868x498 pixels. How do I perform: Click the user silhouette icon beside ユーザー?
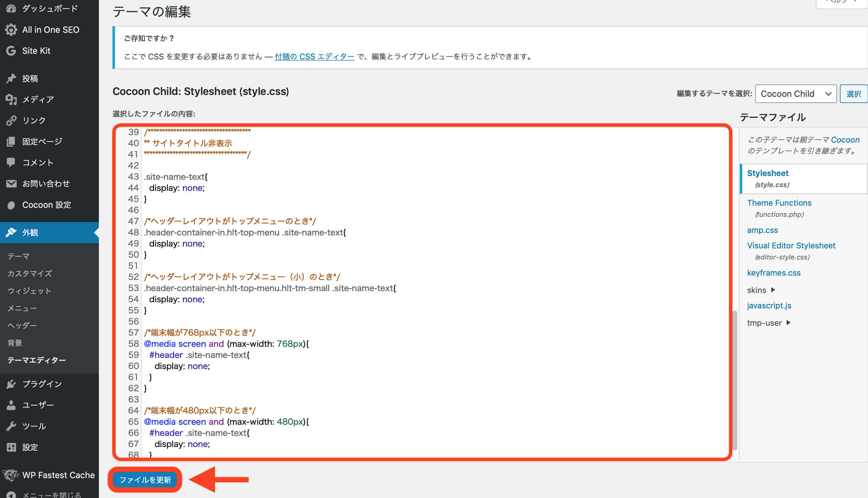(x=11, y=405)
